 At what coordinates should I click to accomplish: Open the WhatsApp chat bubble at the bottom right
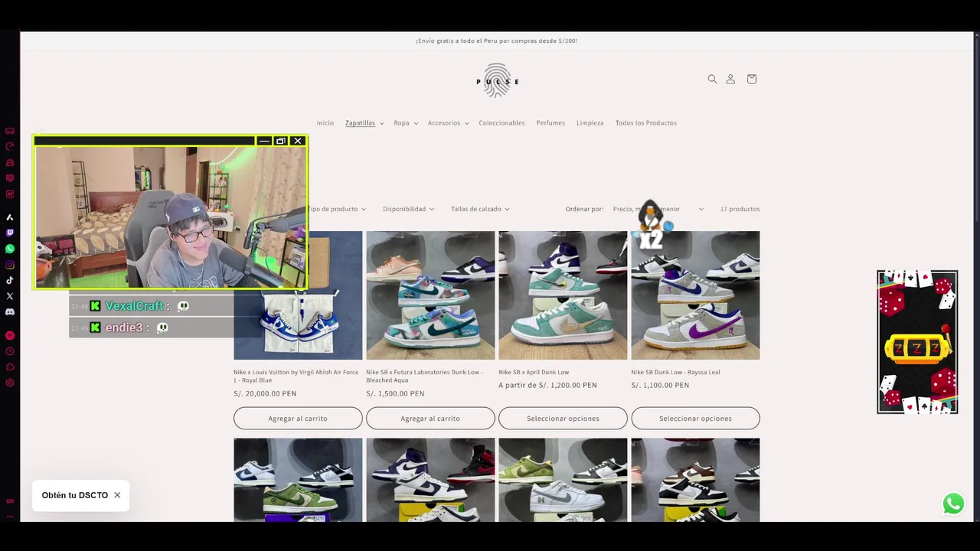953,504
